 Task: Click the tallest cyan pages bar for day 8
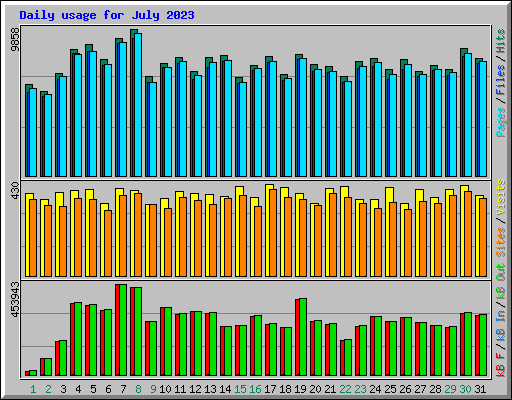138,105
